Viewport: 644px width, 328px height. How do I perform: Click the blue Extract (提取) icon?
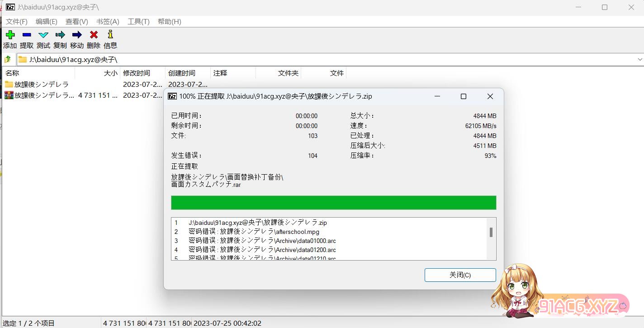pyautogui.click(x=27, y=35)
